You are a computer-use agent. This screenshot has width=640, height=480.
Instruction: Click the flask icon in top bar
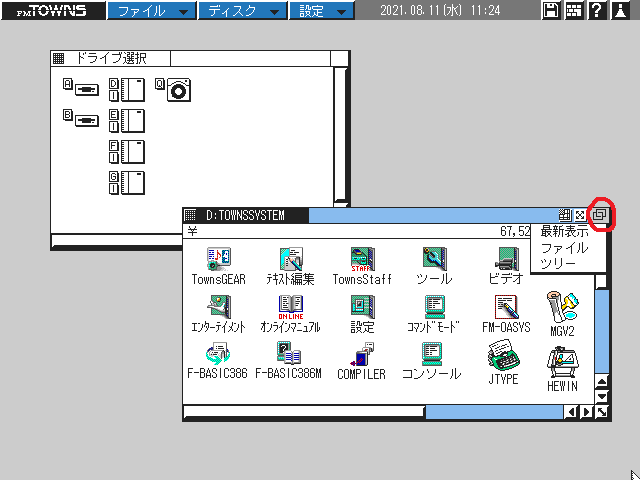(620, 10)
